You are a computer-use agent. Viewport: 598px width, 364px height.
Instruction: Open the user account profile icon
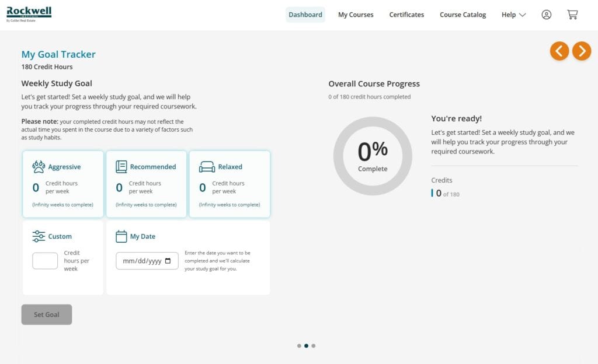tap(546, 15)
